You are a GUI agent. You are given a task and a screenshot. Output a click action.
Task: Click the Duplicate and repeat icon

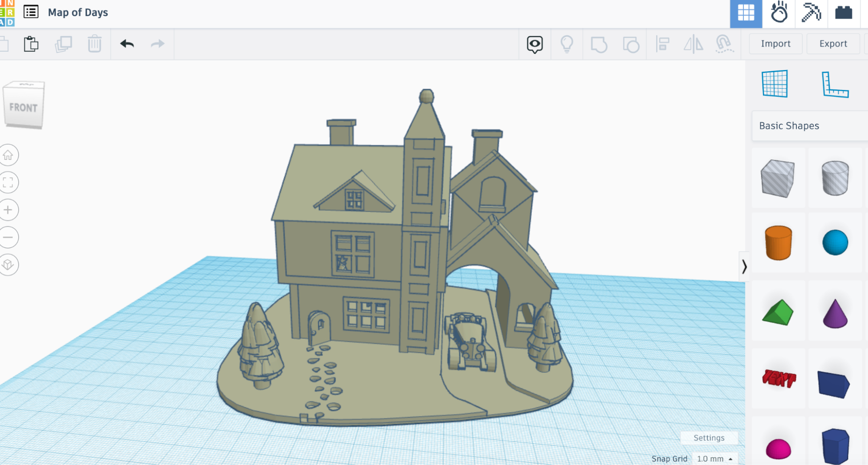click(x=63, y=44)
